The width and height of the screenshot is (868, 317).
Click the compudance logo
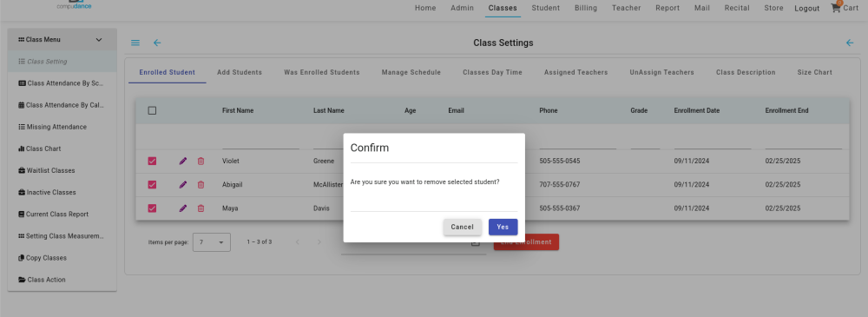click(x=74, y=5)
